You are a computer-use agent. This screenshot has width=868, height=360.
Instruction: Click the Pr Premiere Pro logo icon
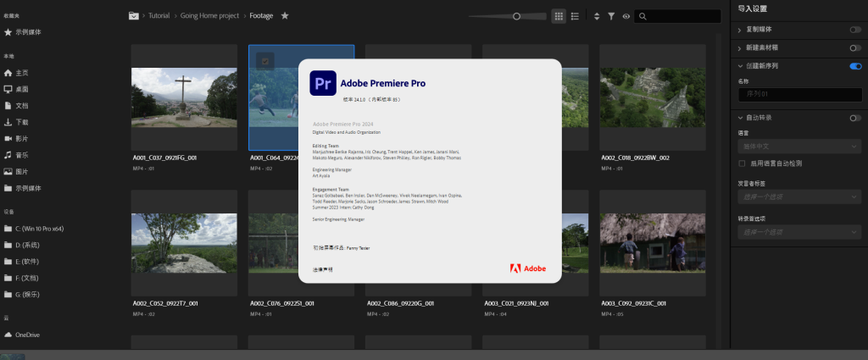coord(323,83)
